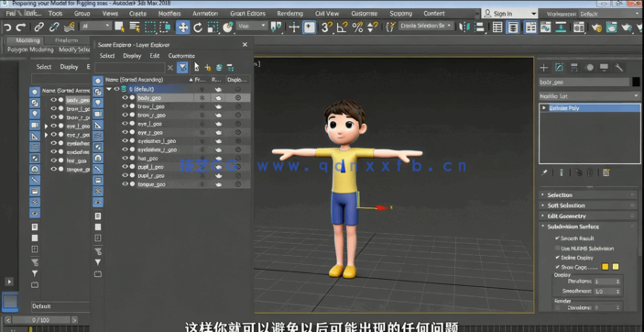644x332 pixels.
Task: Click the Layer Explorer search input field
Action: (129, 68)
